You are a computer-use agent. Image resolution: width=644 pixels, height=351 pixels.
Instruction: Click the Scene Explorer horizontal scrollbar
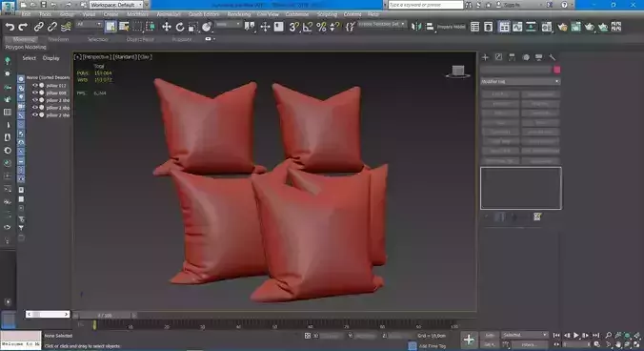[x=48, y=314]
